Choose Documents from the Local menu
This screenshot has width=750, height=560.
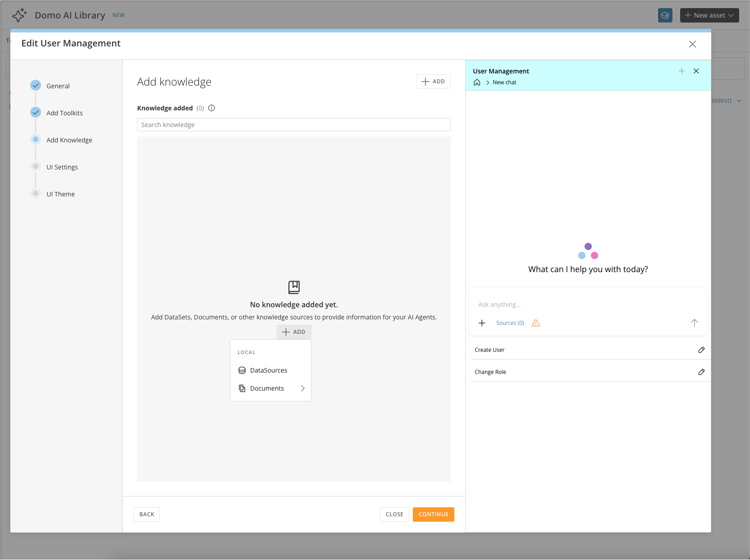270,388
